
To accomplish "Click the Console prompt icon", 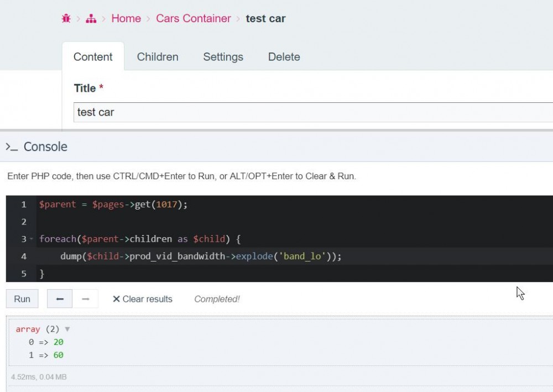I will 12,147.
